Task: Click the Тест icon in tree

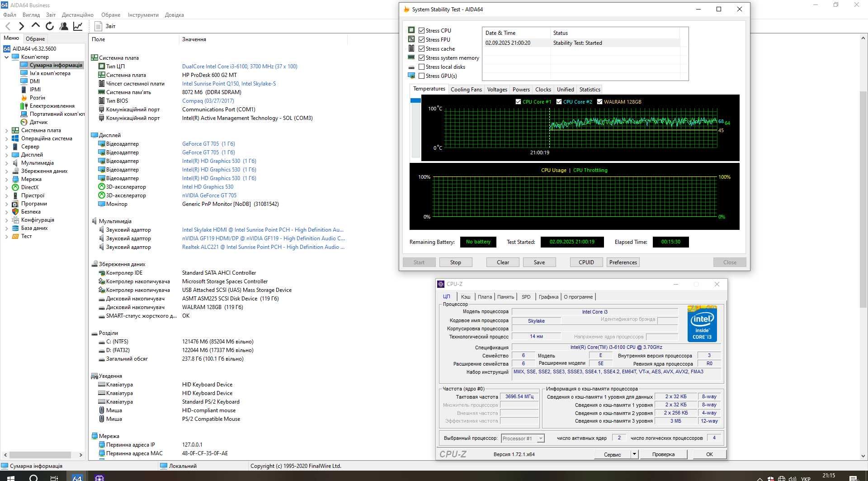Action: tap(15, 236)
